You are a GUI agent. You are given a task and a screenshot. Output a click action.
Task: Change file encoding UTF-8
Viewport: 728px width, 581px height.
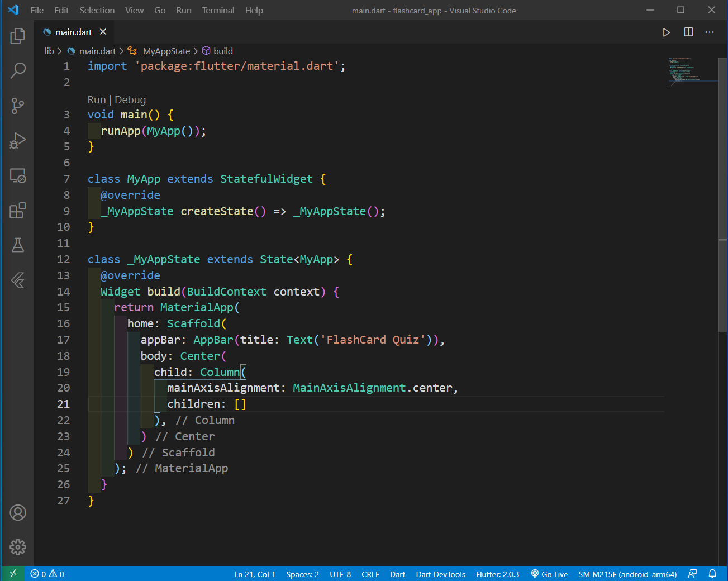(340, 574)
